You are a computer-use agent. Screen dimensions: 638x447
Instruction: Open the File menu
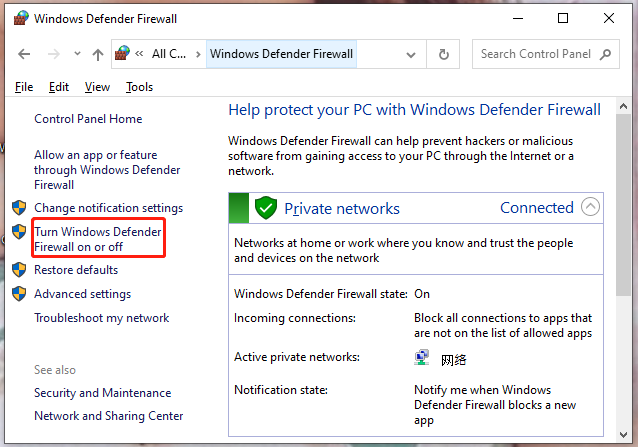tap(24, 87)
